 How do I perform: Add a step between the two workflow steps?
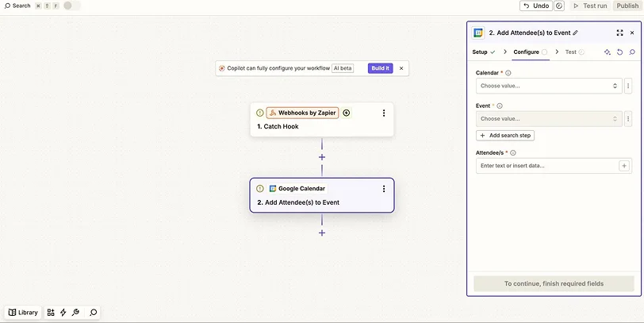[322, 157]
